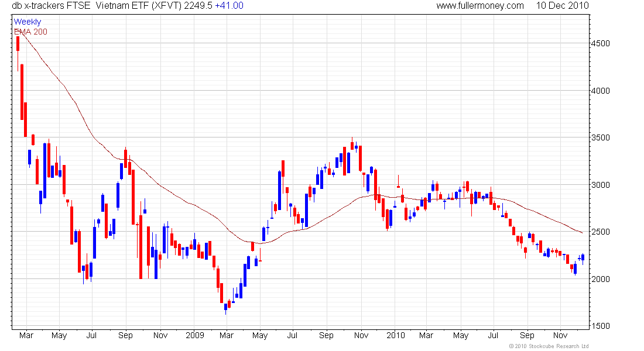This screenshot has width=644, height=351.
Task: Click the first 'Nov' label on the time axis
Action: point(160,335)
